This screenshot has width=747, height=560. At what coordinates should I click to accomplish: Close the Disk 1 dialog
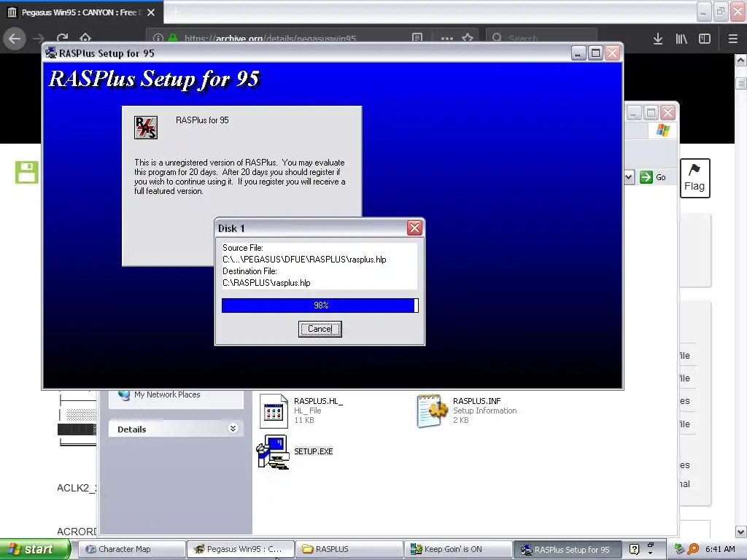click(414, 228)
